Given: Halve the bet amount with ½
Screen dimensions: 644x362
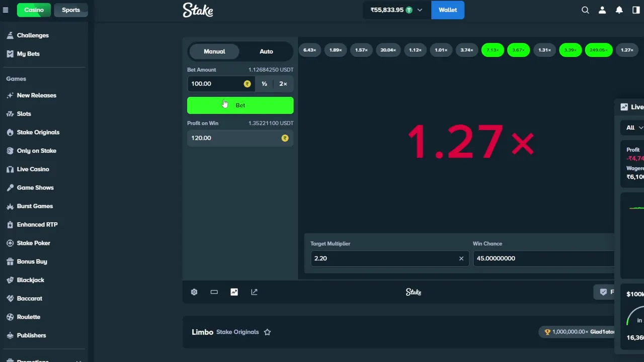Looking at the screenshot, I should click(264, 84).
